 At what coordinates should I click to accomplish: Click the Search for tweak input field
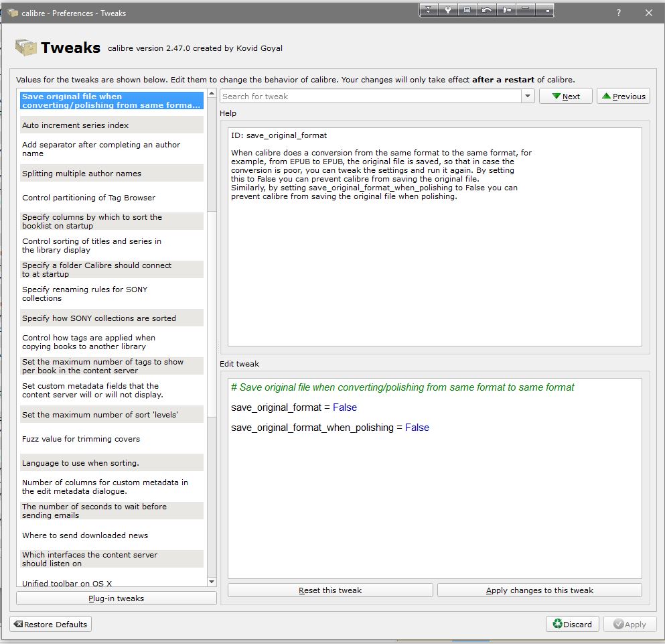(370, 96)
